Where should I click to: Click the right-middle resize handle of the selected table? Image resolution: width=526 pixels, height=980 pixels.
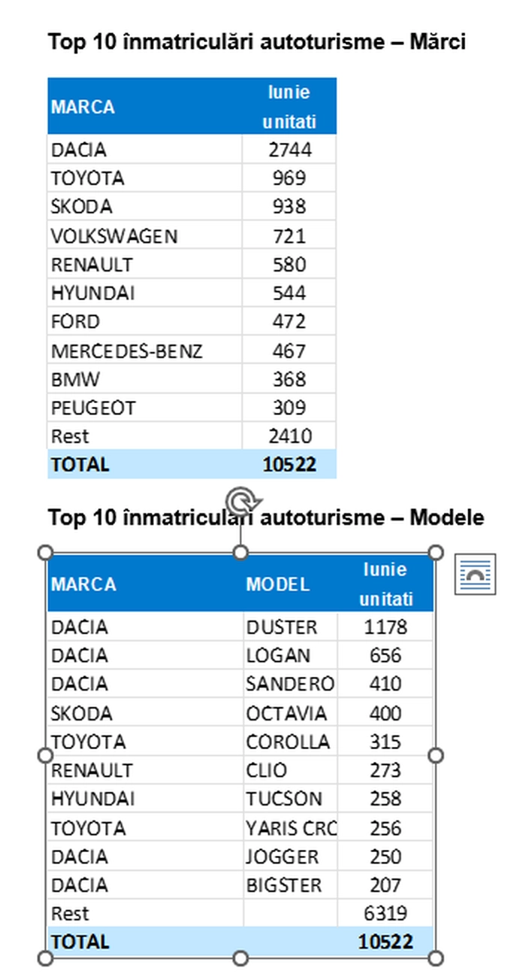click(436, 755)
